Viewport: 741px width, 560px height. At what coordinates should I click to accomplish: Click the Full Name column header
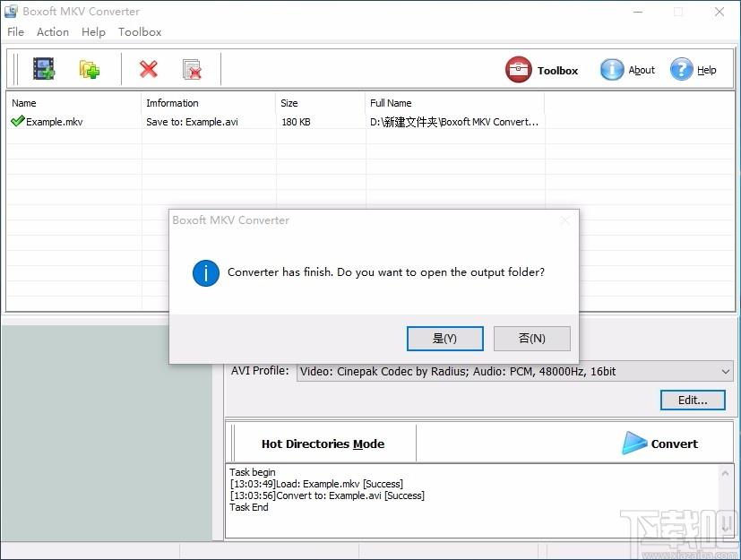tap(454, 103)
